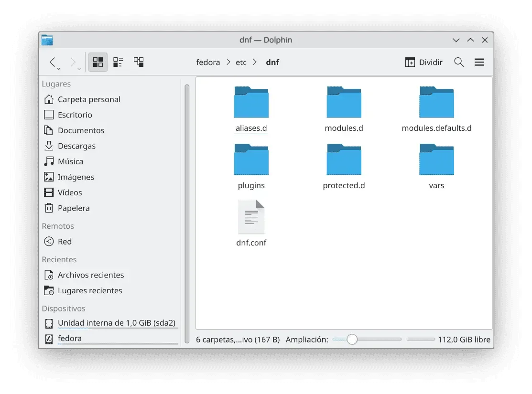The image size is (532, 394).
Task: Open search in Dolphin
Action: pyautogui.click(x=459, y=62)
